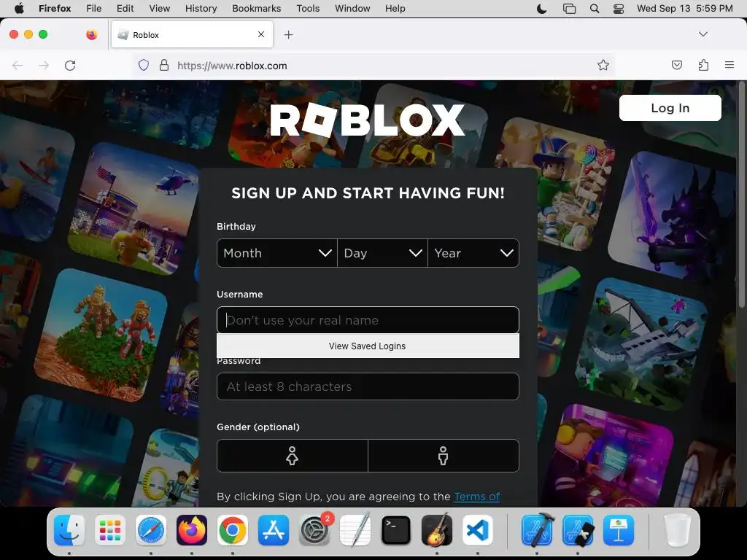Open the Apple menu

(x=19, y=9)
